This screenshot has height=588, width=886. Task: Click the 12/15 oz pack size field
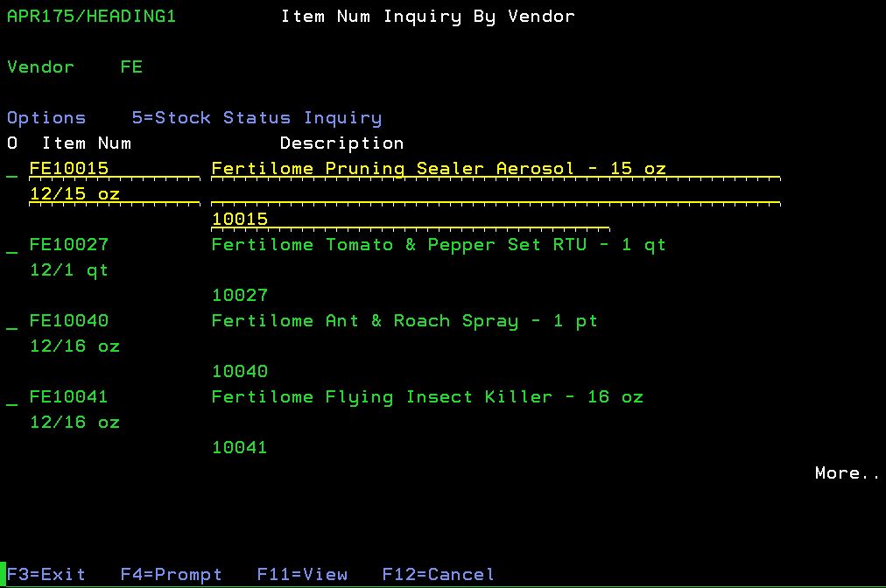74,194
